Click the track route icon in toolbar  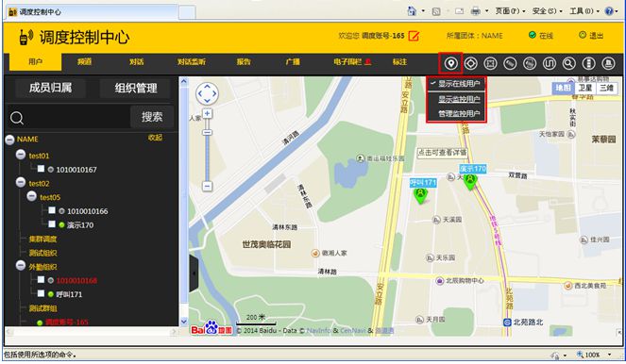coord(550,63)
